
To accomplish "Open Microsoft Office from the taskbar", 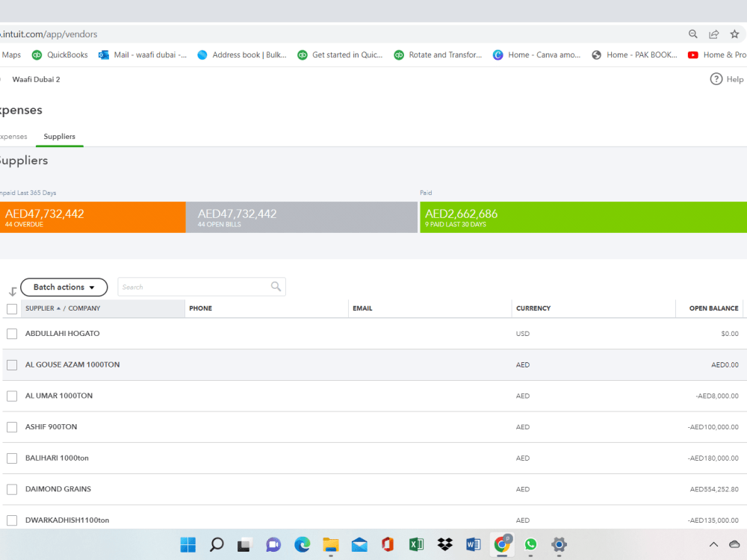I will pyautogui.click(x=388, y=544).
